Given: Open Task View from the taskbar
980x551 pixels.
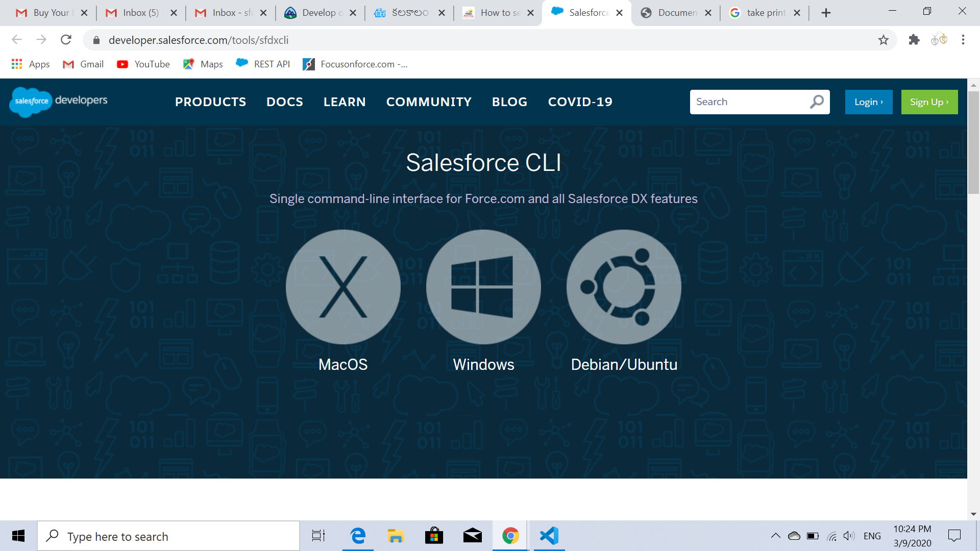Looking at the screenshot, I should (318, 536).
